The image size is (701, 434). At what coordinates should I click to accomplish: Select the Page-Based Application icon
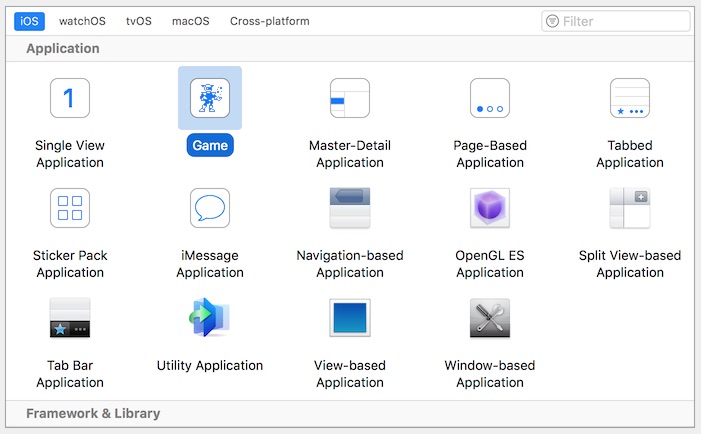pyautogui.click(x=490, y=98)
